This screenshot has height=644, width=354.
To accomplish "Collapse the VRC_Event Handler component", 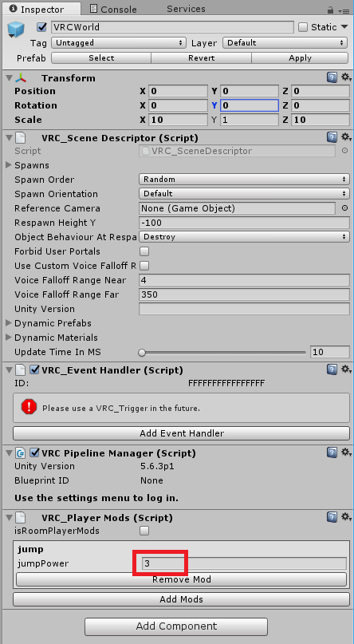I will tap(9, 370).
